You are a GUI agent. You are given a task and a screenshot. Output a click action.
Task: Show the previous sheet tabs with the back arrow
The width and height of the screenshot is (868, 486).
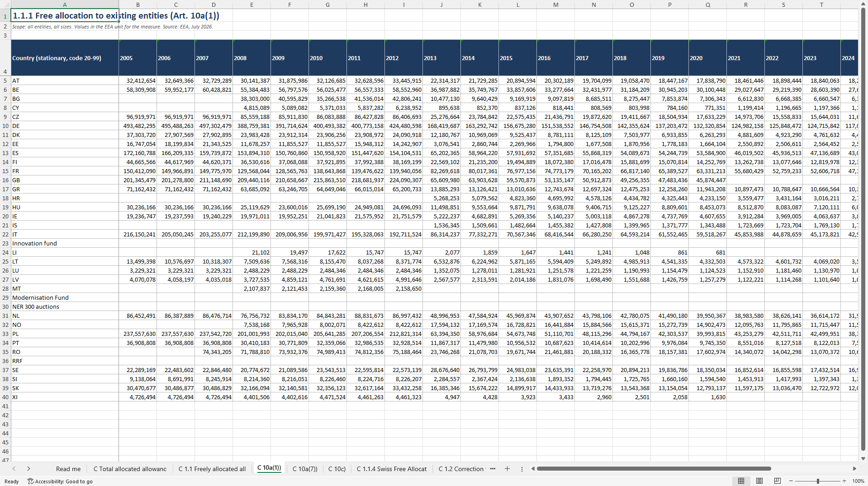point(14,469)
